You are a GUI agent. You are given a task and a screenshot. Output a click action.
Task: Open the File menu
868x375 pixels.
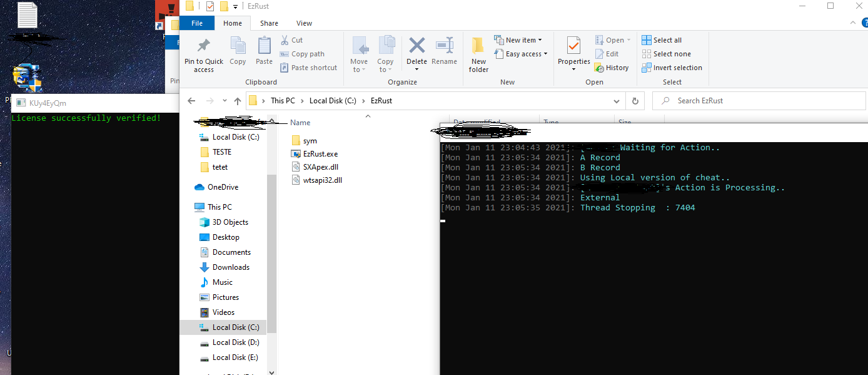point(196,23)
